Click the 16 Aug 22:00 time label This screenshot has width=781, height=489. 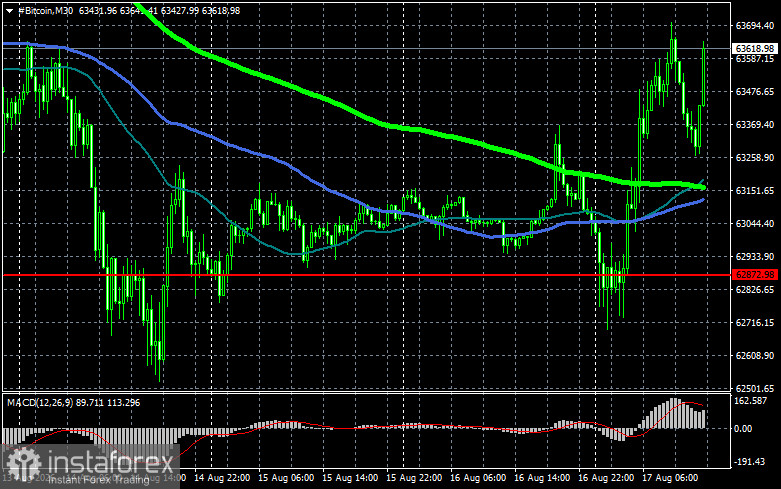point(606,478)
